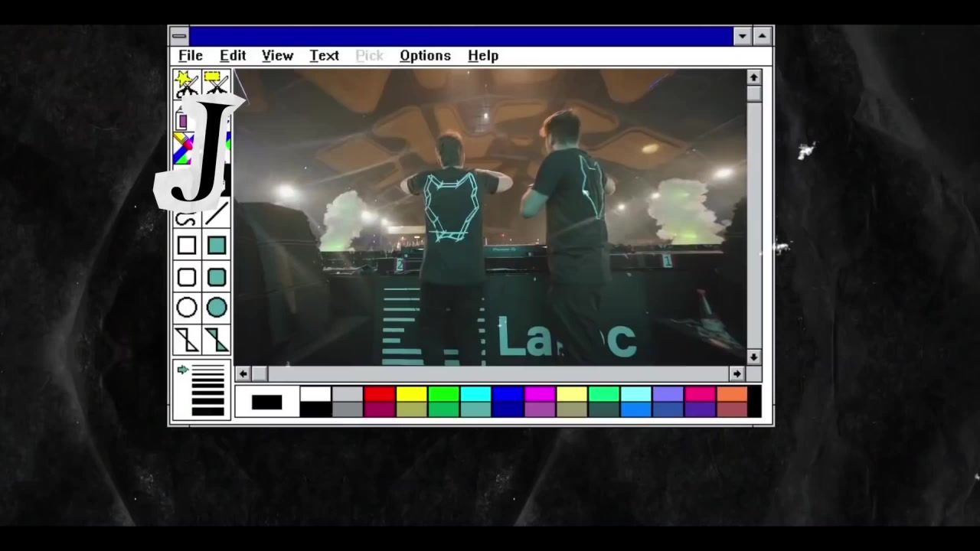Pick the brownish red swatch below orange
Viewport: 980px width, 551px height.
[x=733, y=409]
